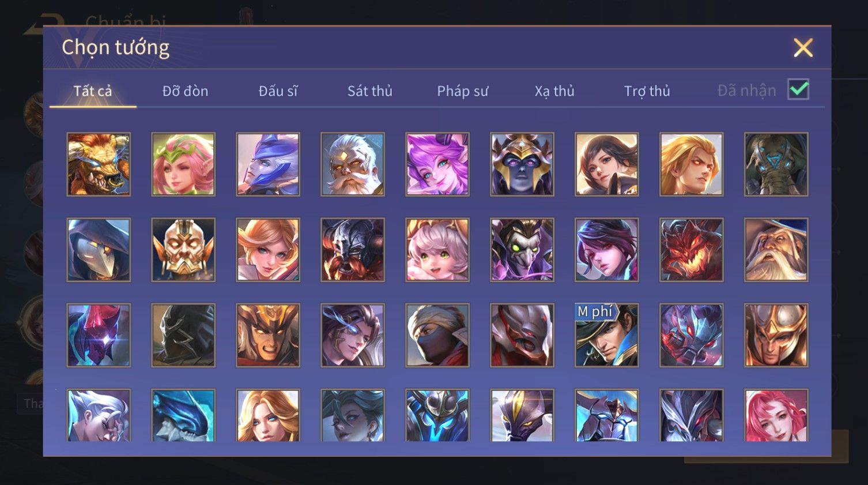Choose the elephant warrior hero portrait
The height and width of the screenshot is (485, 868).
click(776, 164)
